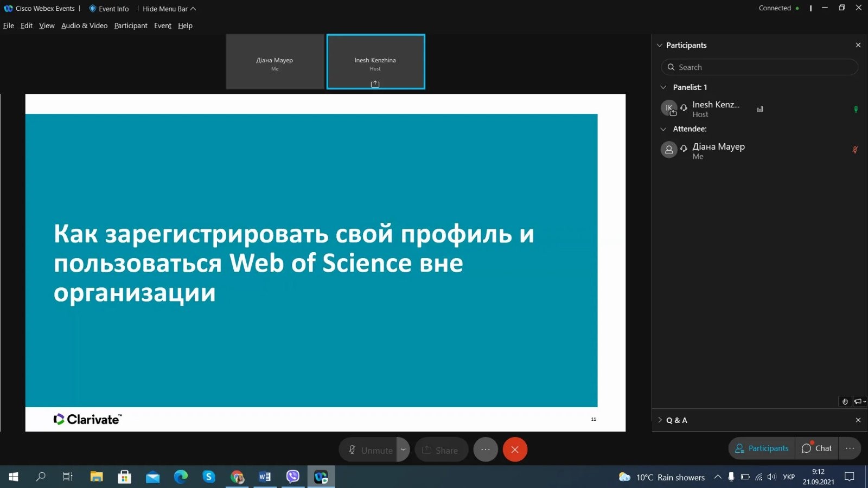
Task: Select the Діана Mayер name in Attendee list
Action: (718, 146)
